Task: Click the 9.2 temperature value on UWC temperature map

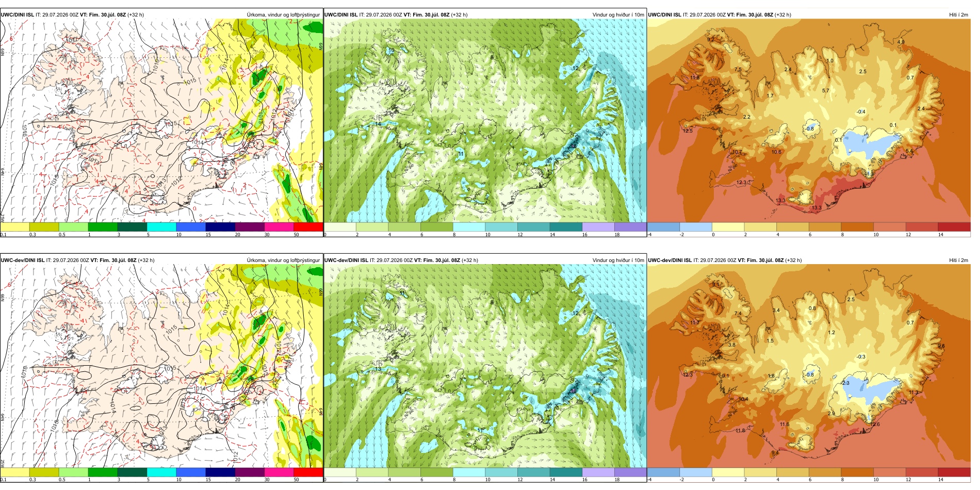Action: pyautogui.click(x=710, y=40)
